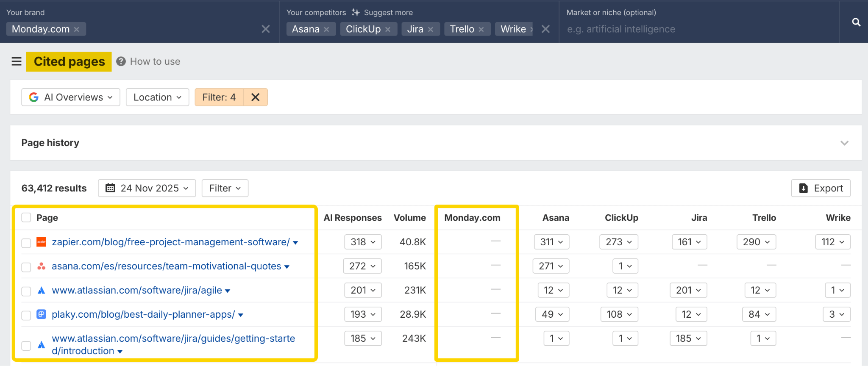868x366 pixels.
Task: Tick the select-all Page checkbox
Action: coord(26,218)
